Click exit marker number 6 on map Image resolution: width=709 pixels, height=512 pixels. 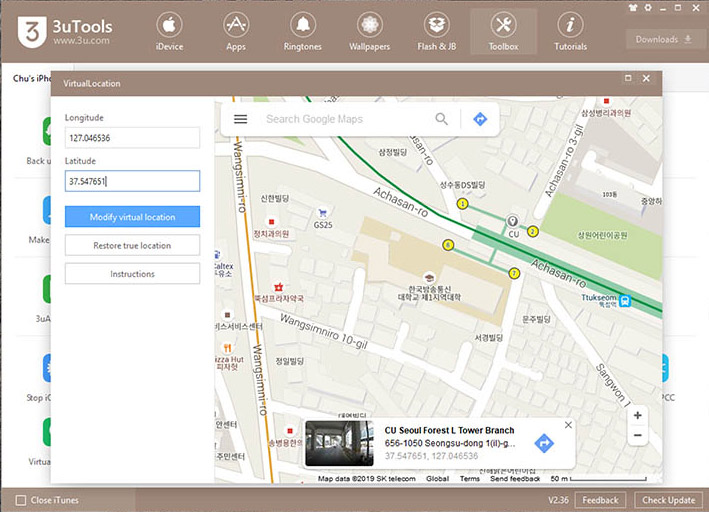pos(448,245)
